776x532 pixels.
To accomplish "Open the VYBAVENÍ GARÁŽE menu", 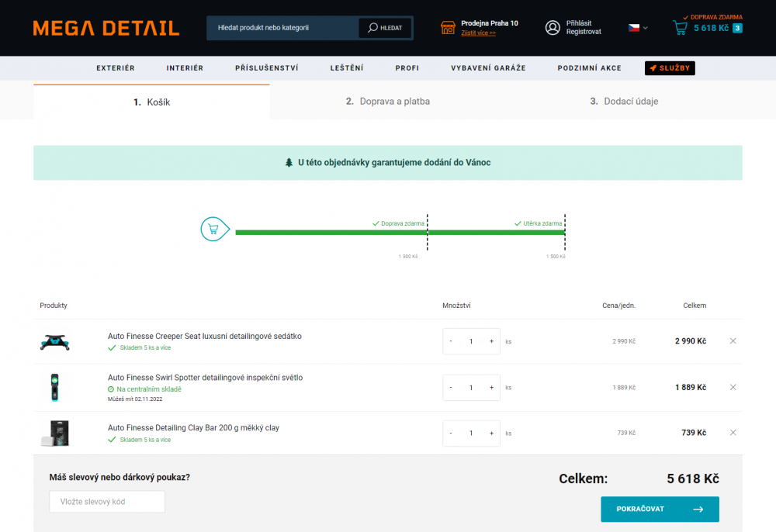I will tap(488, 68).
